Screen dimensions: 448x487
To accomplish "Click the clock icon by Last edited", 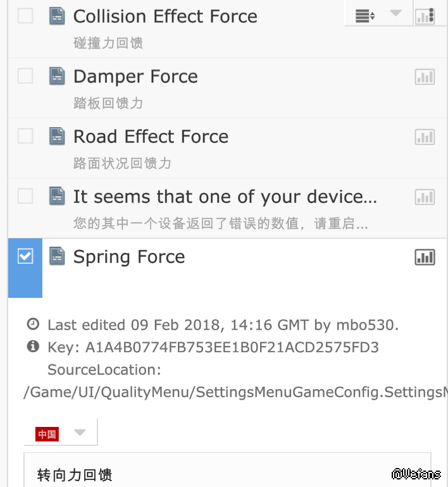I will (x=32, y=324).
